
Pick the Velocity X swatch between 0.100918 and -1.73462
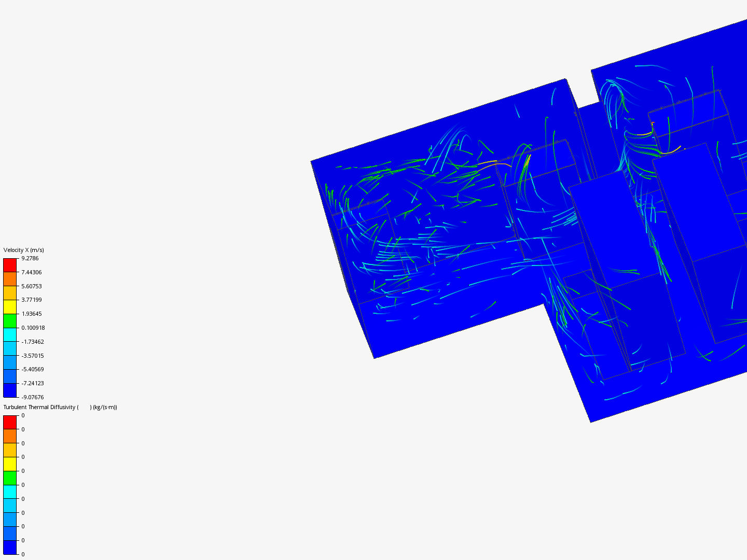coord(10,334)
